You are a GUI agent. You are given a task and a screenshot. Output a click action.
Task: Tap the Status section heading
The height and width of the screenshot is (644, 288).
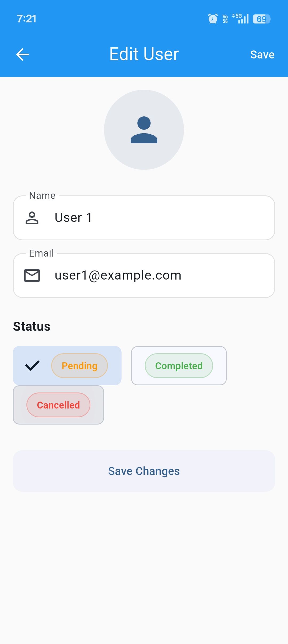point(32,327)
